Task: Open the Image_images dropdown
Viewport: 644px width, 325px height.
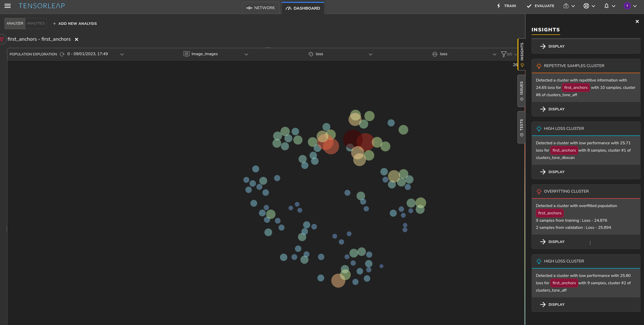Action: pos(246,54)
